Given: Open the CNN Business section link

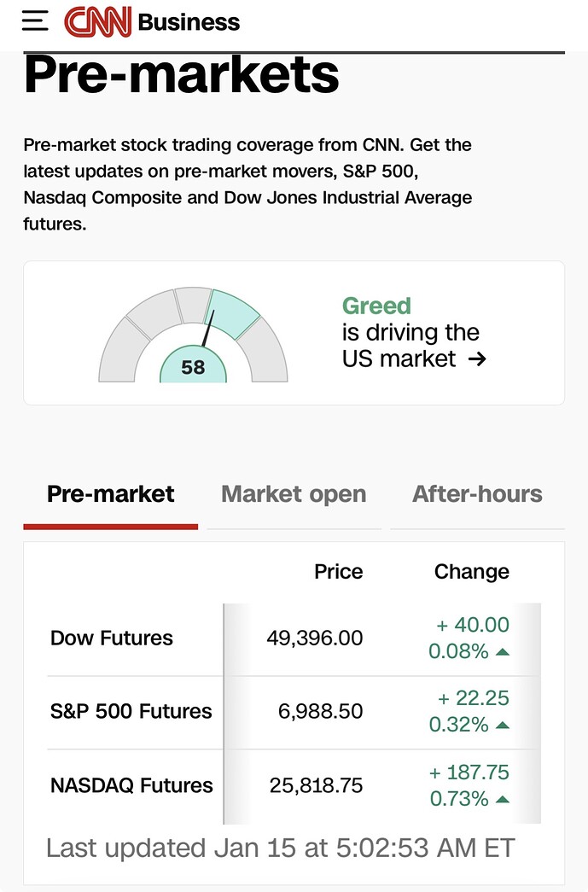Looking at the screenshot, I should (189, 22).
